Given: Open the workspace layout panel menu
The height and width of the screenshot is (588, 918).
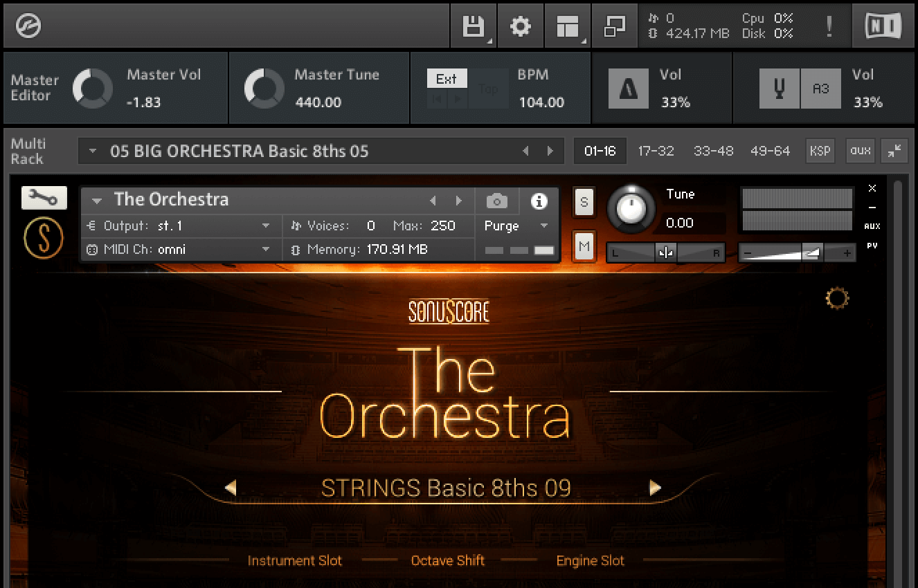Looking at the screenshot, I should tap(568, 26).
